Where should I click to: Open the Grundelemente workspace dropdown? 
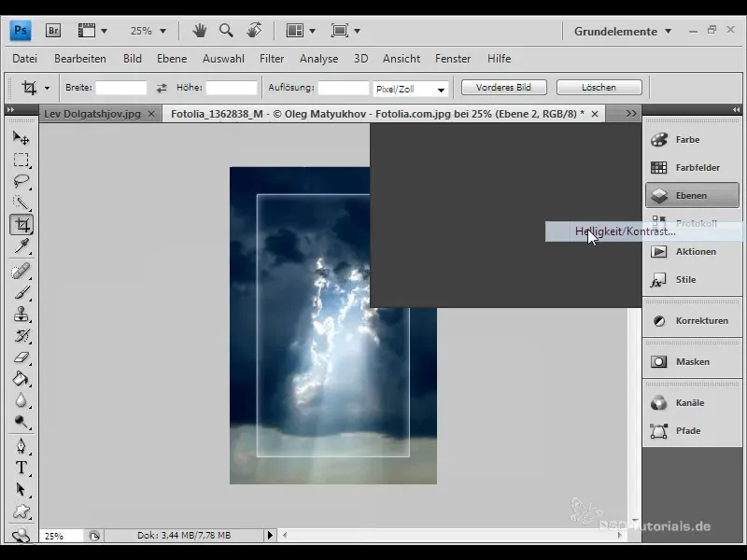click(x=623, y=32)
